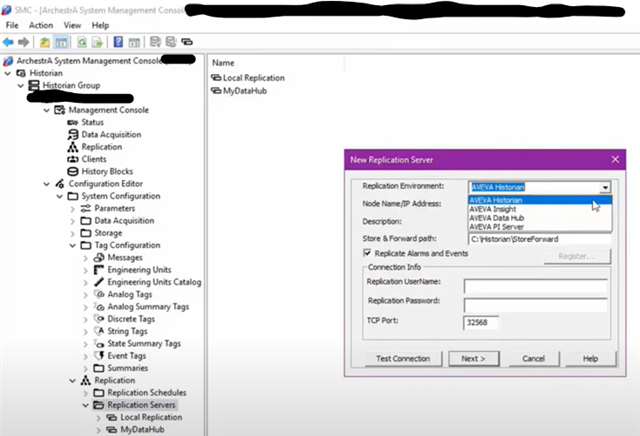Select Replication under Management Console
Screen dimensions: 640x436
click(102, 147)
